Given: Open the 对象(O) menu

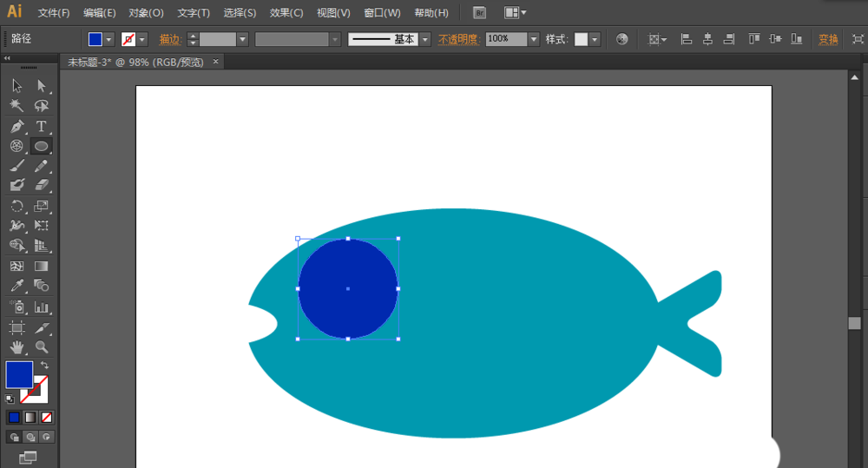Looking at the screenshot, I should tap(146, 13).
